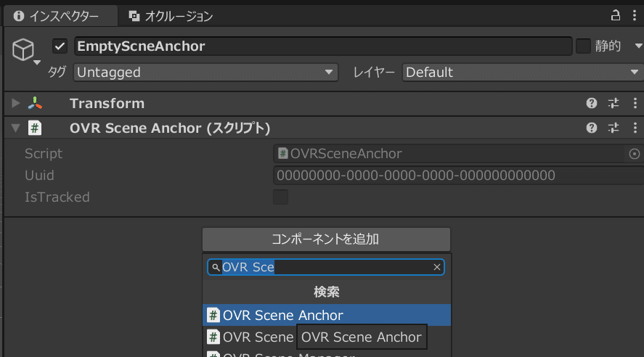The image size is (644, 357).
Task: Click the Script object picker circle
Action: point(634,154)
